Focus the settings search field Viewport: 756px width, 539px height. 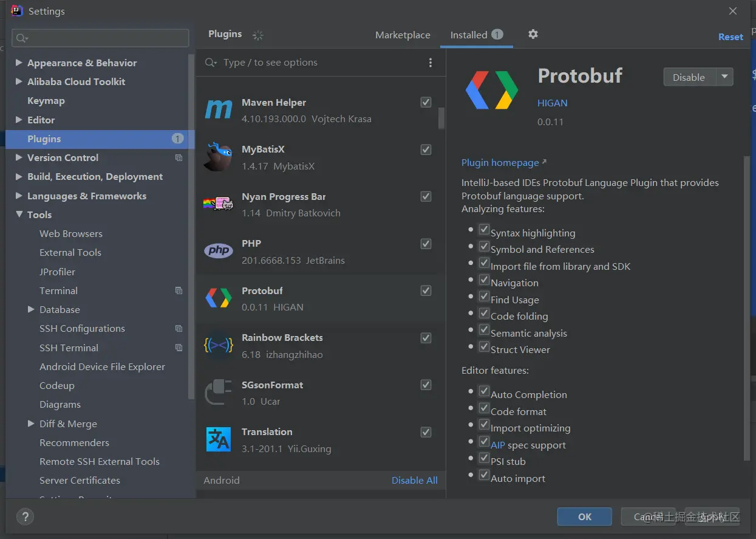[x=100, y=38]
